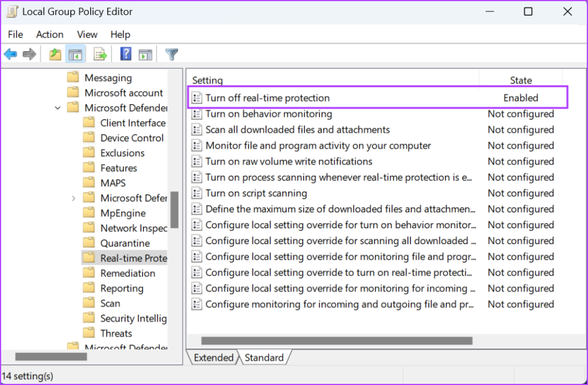Click the gray Forward arrow in the toolbar
The image size is (588, 385).
tap(29, 55)
